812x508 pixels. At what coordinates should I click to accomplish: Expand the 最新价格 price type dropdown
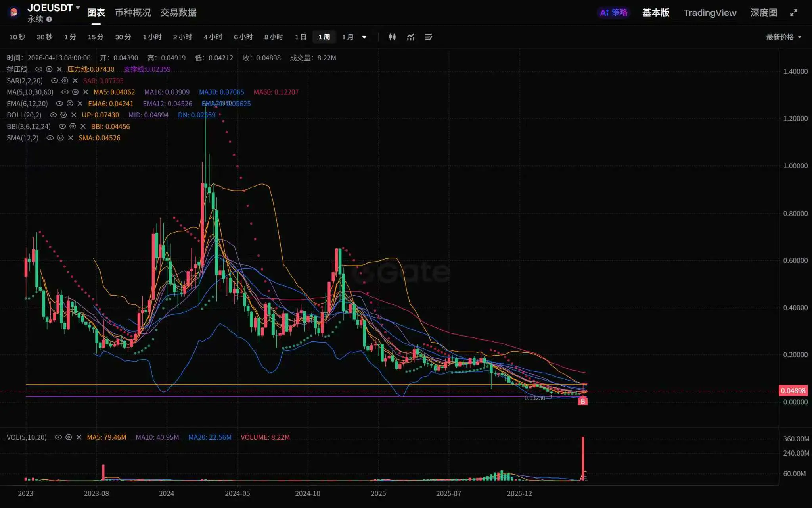pyautogui.click(x=784, y=37)
